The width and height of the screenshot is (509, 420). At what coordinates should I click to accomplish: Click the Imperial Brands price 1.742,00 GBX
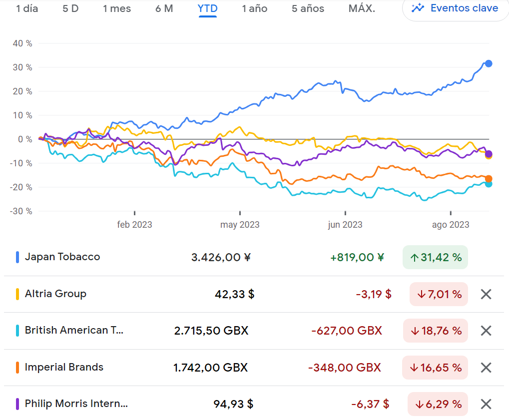[210, 368]
